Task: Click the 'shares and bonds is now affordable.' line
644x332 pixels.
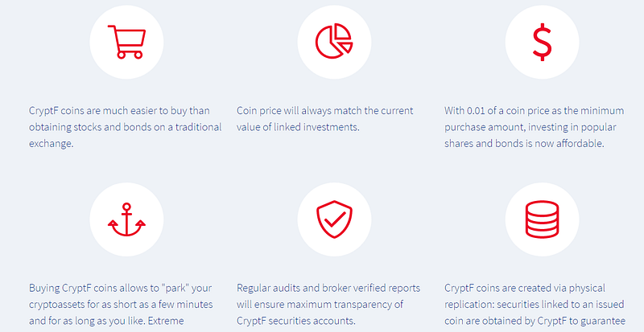Action: 524,144
